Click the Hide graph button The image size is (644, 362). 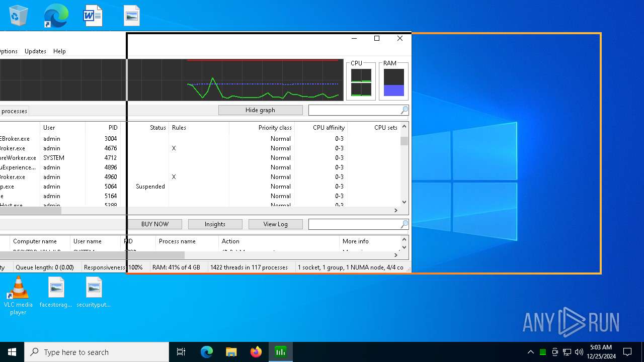[260, 110]
